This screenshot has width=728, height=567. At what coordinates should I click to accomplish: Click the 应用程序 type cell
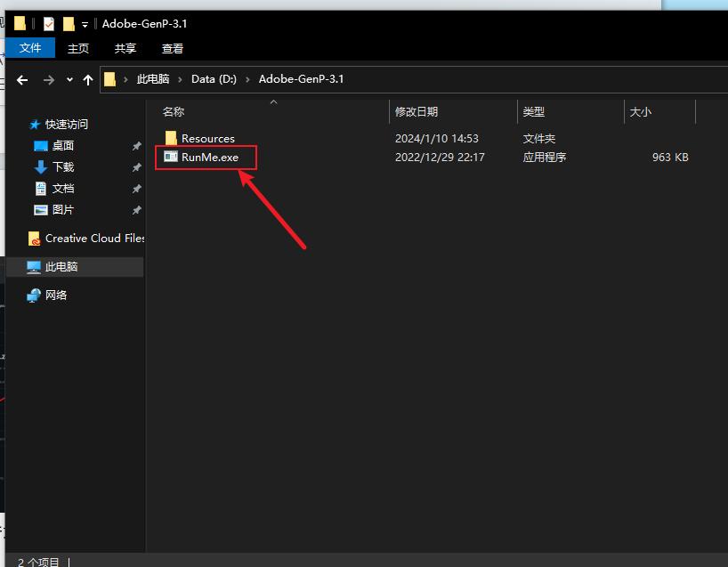click(545, 157)
